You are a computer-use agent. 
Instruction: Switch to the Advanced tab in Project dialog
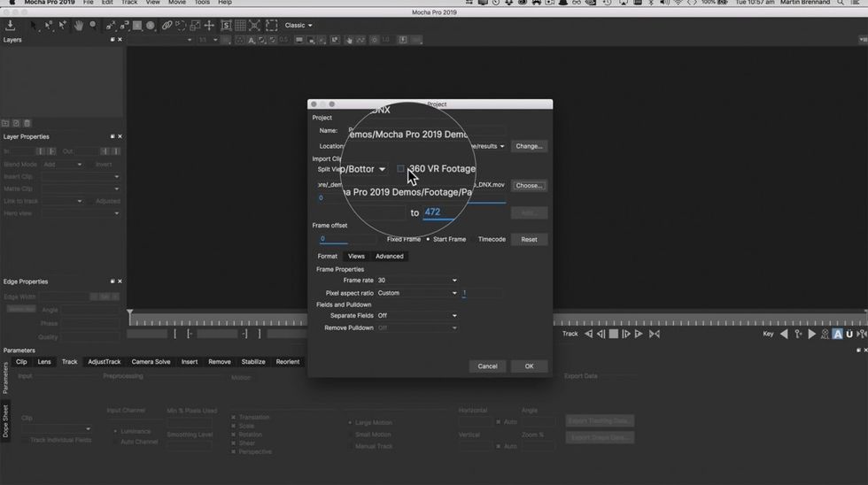pyautogui.click(x=390, y=256)
